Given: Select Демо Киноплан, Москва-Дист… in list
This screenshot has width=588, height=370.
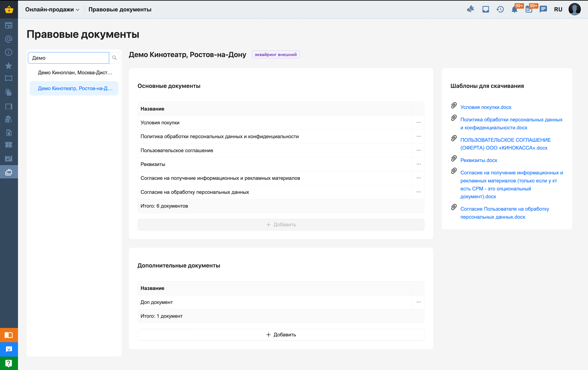Looking at the screenshot, I should (75, 73).
